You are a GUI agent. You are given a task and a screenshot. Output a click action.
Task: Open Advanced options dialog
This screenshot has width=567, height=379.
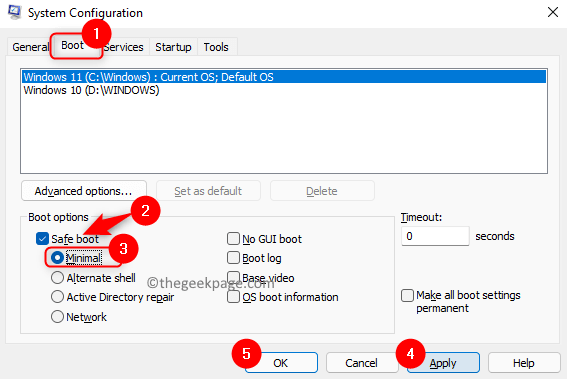click(x=84, y=191)
